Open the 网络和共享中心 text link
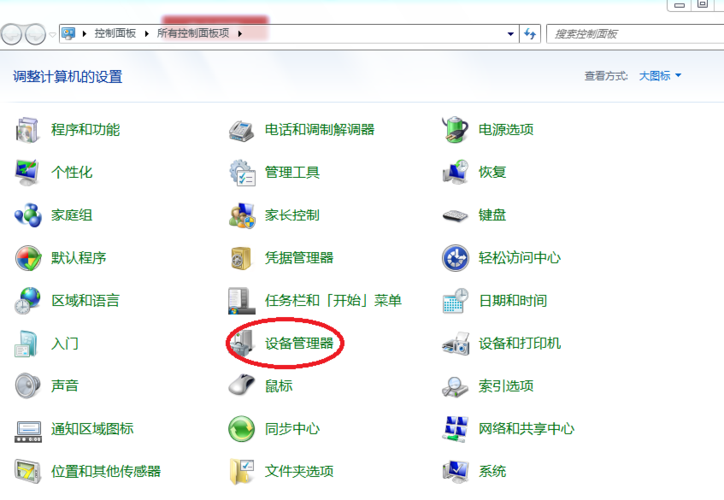The image size is (724, 500). point(526,429)
